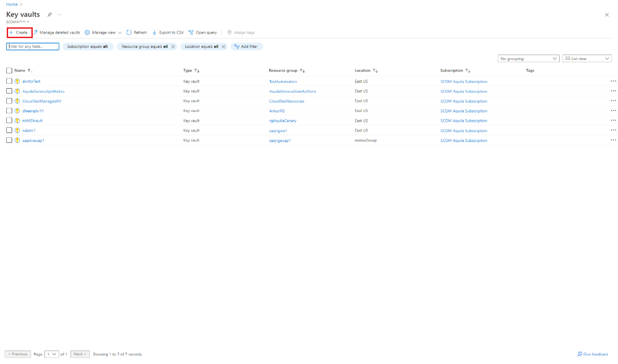Open the Page number dropdown
Viewport: 618px width, 364px height.
(x=52, y=354)
